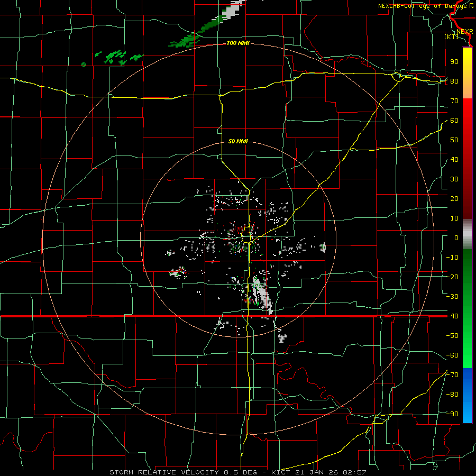Screen dimensions: 476x476
Task: Pick the blue segment of the color bar
Action: (467, 395)
